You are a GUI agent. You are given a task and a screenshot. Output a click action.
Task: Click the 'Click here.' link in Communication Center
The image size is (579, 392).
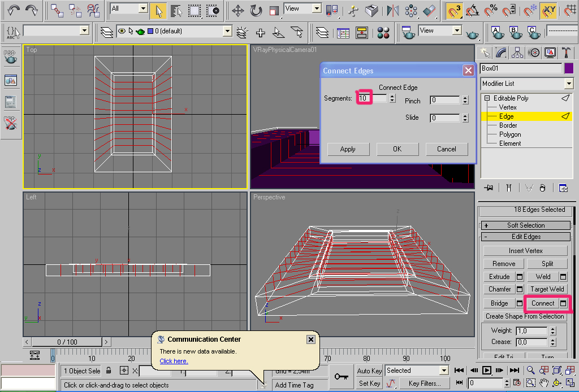coord(174,361)
